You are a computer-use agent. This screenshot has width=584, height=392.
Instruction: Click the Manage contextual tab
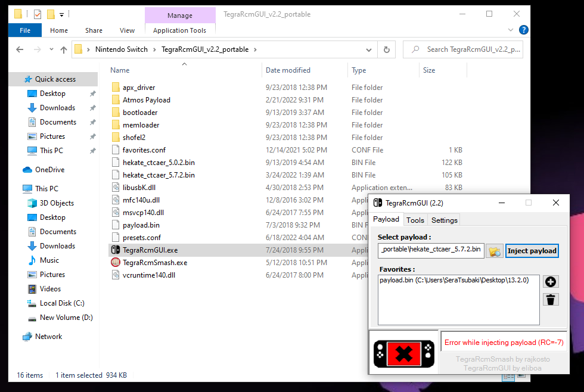[x=180, y=15]
